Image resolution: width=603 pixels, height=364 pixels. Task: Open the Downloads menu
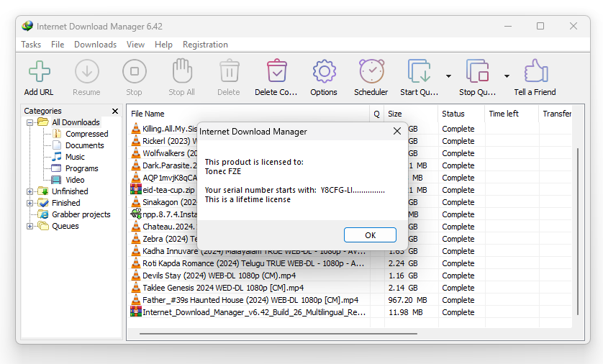[96, 45]
